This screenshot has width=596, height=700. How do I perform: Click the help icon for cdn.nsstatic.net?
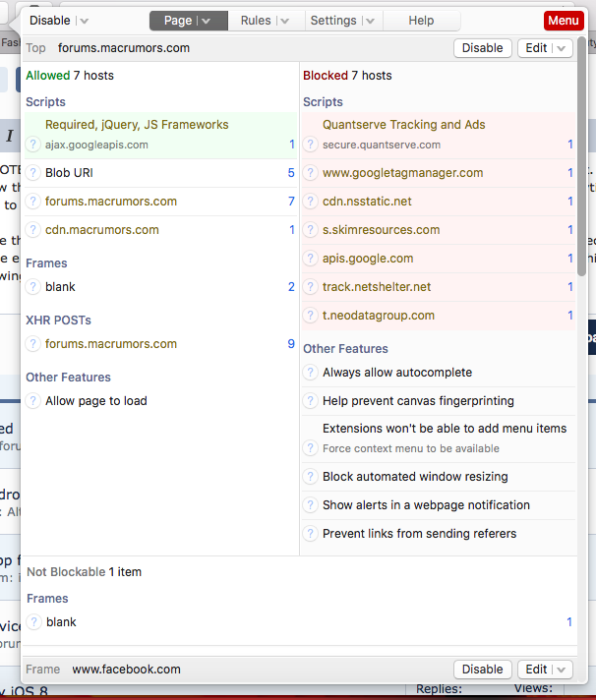[x=310, y=202]
